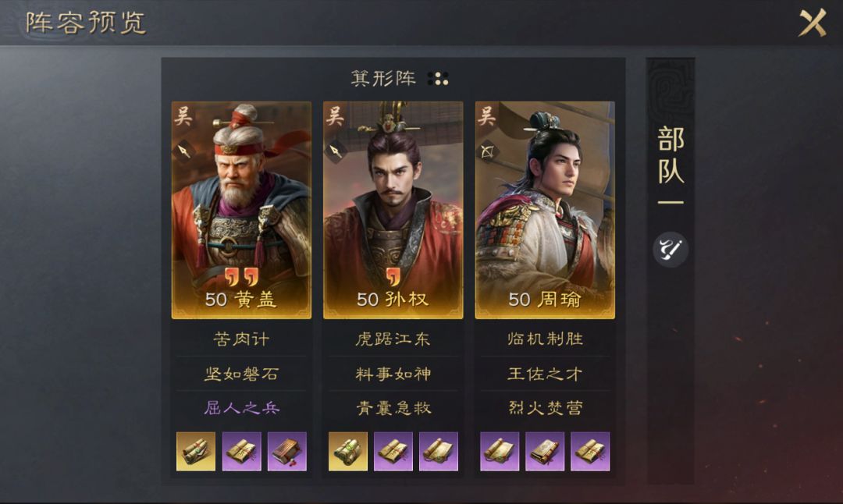Click the brush edit icon under 部队一
This screenshot has width=843, height=504.
pos(670,250)
